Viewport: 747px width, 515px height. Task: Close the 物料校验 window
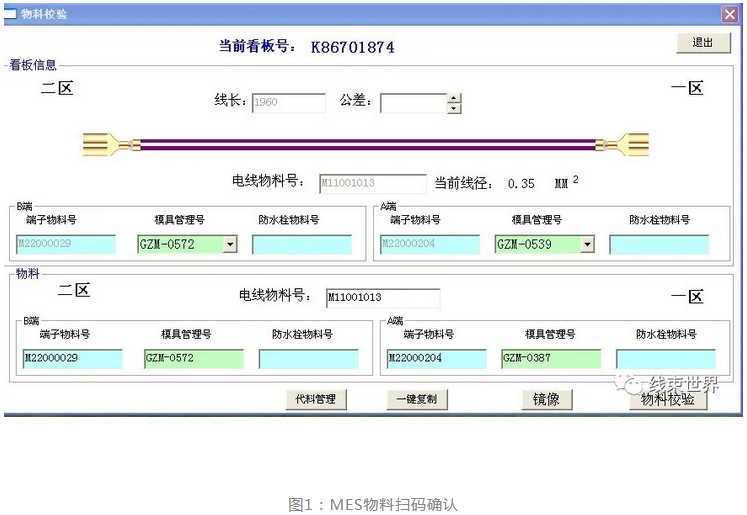point(729,14)
